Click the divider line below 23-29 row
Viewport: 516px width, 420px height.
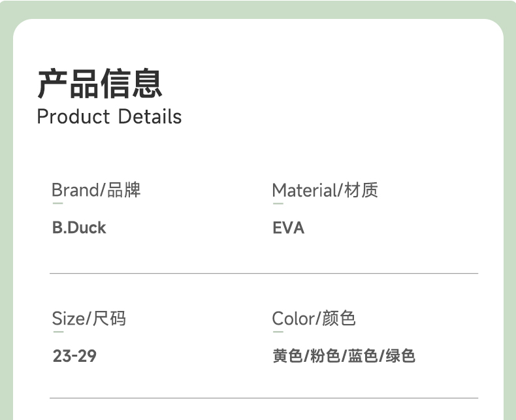coord(264,398)
